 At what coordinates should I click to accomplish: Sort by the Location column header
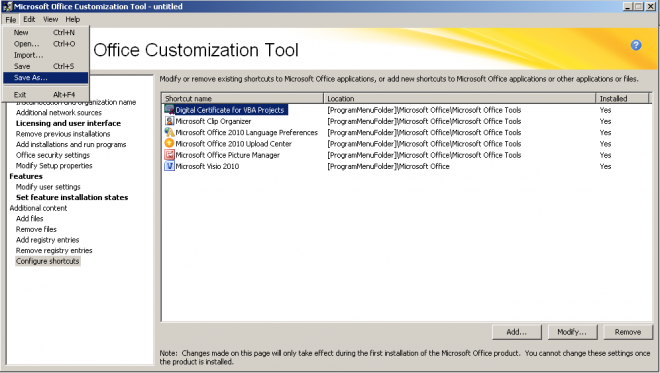[460, 99]
